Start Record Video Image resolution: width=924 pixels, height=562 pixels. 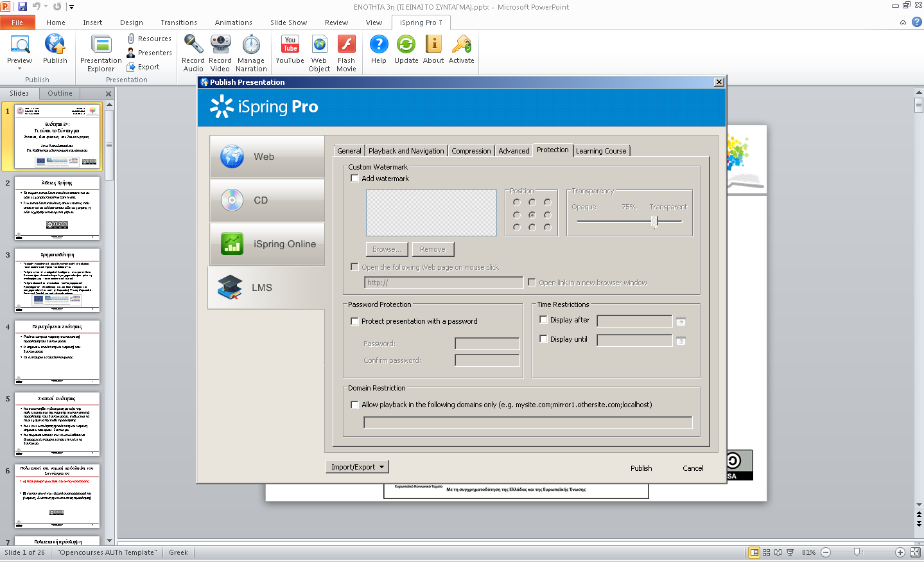(x=220, y=53)
